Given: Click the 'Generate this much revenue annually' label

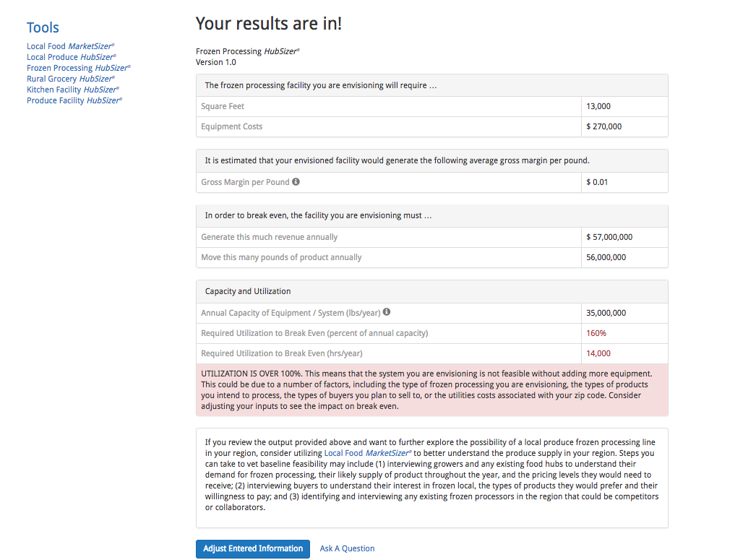Looking at the screenshot, I should pyautogui.click(x=269, y=237).
